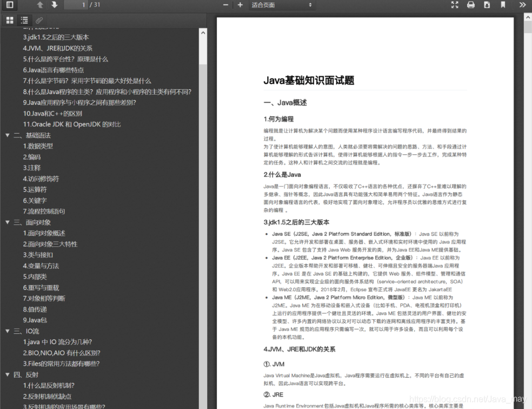Open outline item 9.Java应用程序与小程序
The width and height of the screenshot is (532, 409).
[x=79, y=102]
